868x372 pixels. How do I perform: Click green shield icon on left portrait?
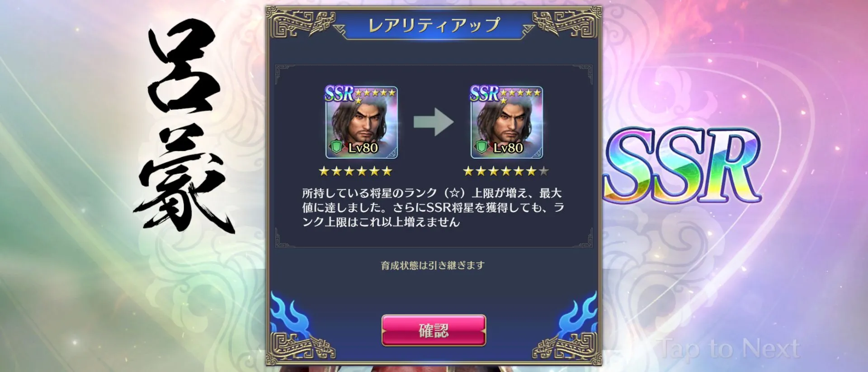coord(337,148)
